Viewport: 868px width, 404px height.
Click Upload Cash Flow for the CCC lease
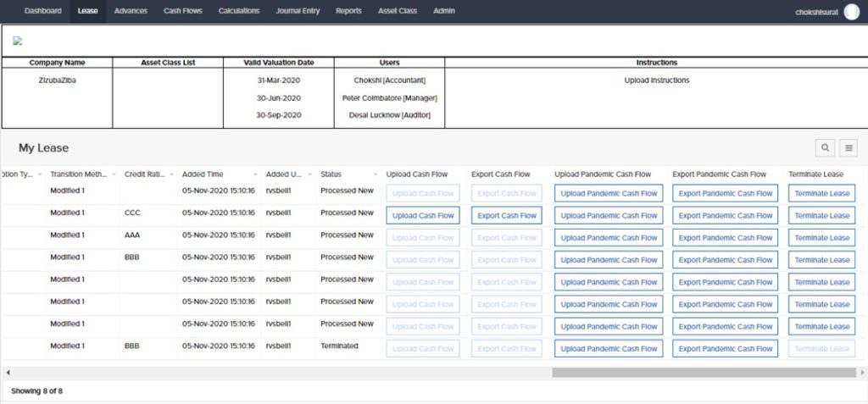coord(423,216)
